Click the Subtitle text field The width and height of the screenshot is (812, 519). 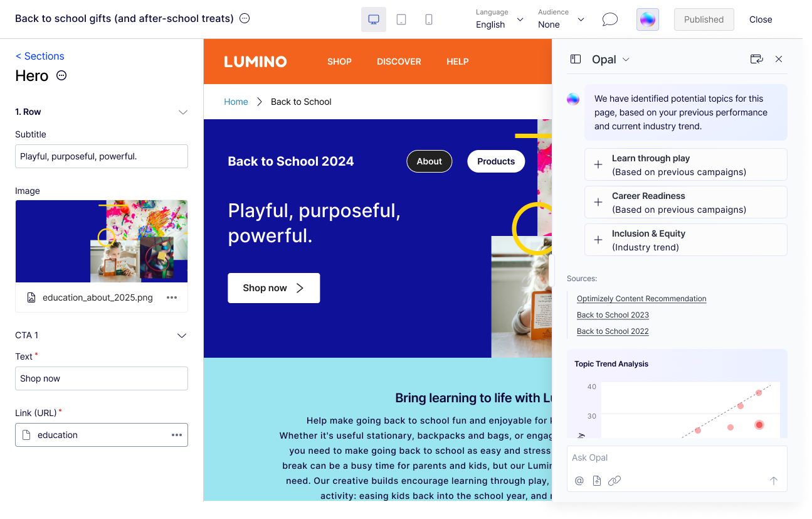tap(102, 156)
